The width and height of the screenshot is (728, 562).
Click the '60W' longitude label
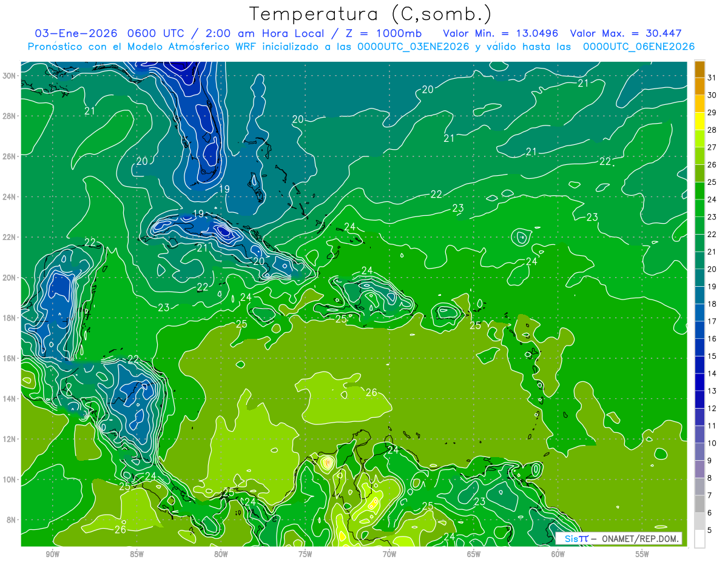click(558, 554)
